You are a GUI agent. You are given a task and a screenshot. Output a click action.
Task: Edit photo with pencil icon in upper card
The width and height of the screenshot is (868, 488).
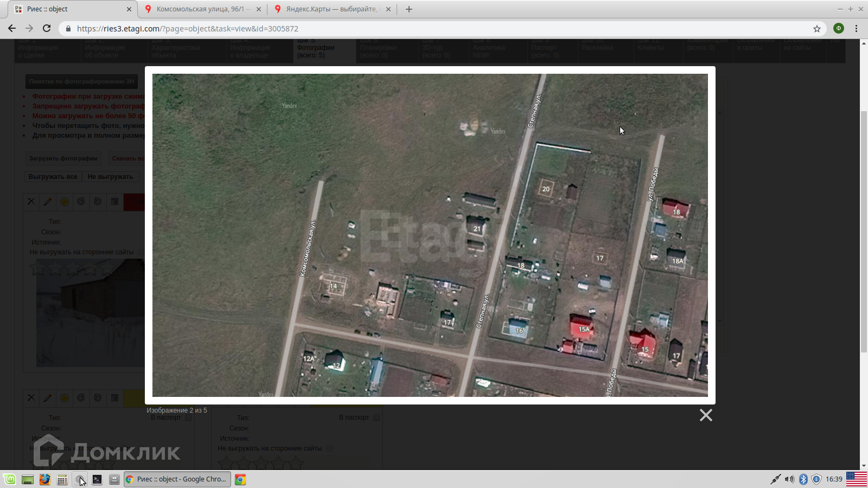coord(48,202)
